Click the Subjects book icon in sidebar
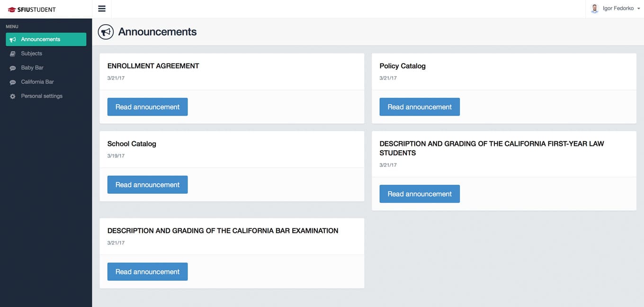This screenshot has height=307, width=644. (x=13, y=54)
